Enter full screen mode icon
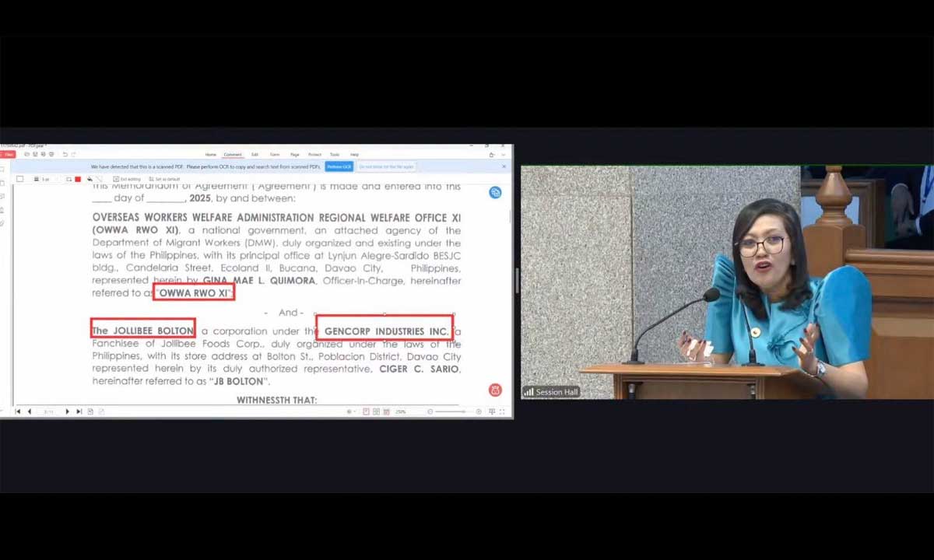934x560 pixels. [x=502, y=411]
